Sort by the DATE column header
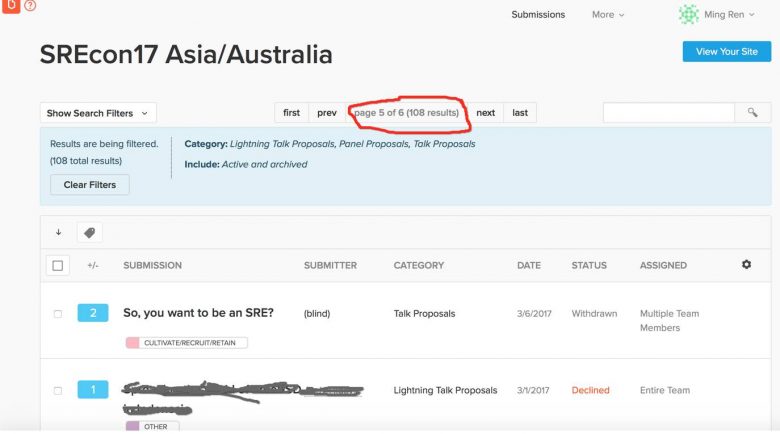 528,265
